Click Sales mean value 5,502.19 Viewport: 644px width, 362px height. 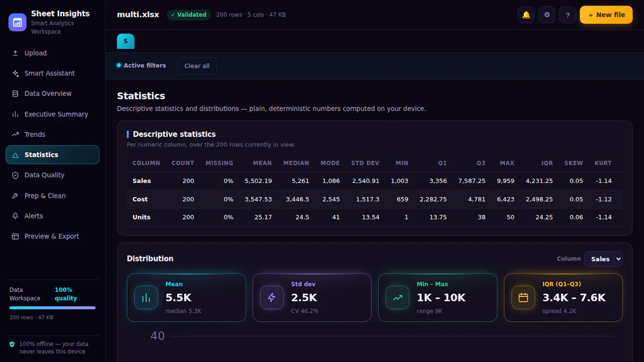(258, 181)
